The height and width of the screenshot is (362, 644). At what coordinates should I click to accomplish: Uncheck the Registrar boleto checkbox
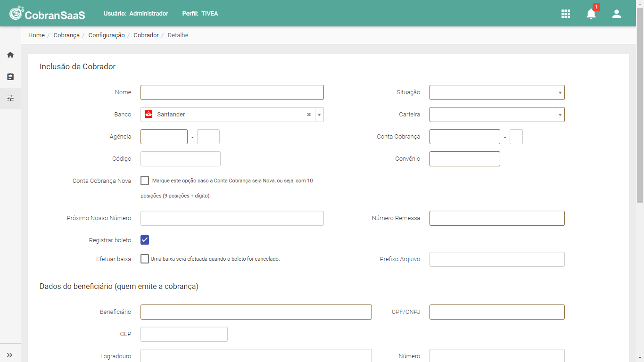coord(145,240)
